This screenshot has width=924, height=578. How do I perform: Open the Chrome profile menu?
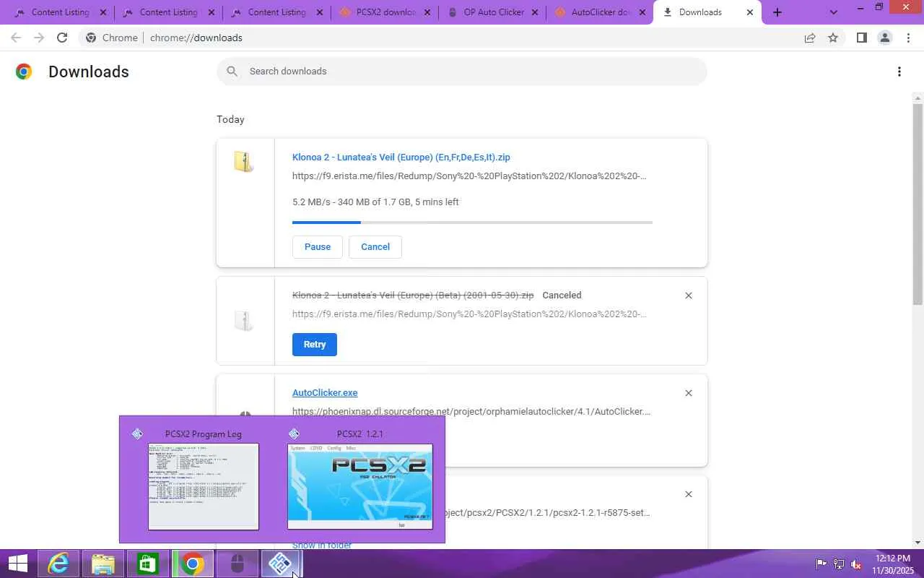[x=884, y=38]
